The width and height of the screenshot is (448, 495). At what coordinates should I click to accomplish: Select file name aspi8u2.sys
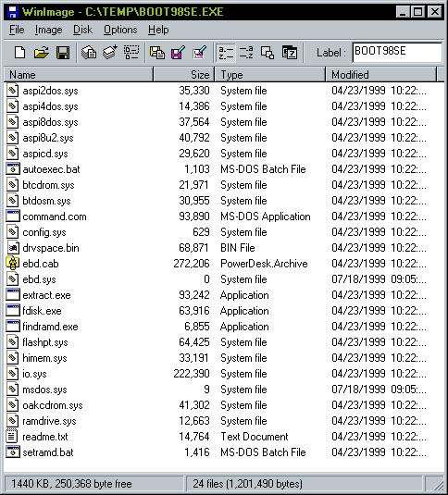(48, 138)
